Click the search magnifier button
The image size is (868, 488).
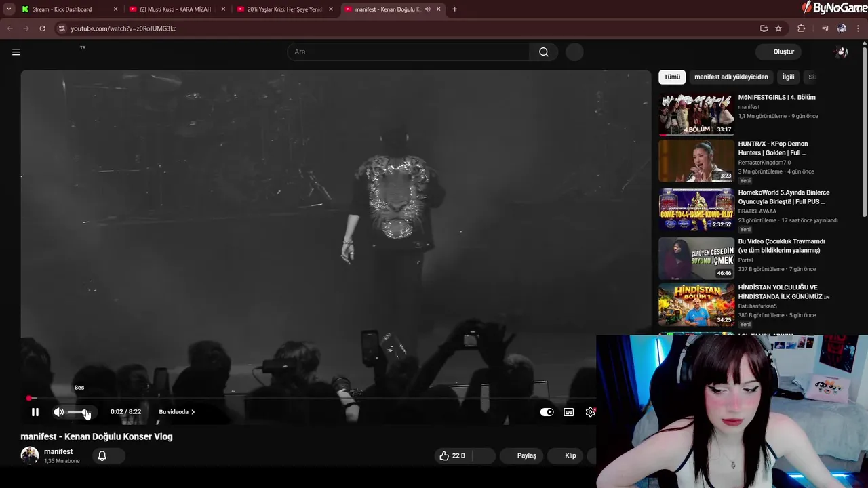544,52
